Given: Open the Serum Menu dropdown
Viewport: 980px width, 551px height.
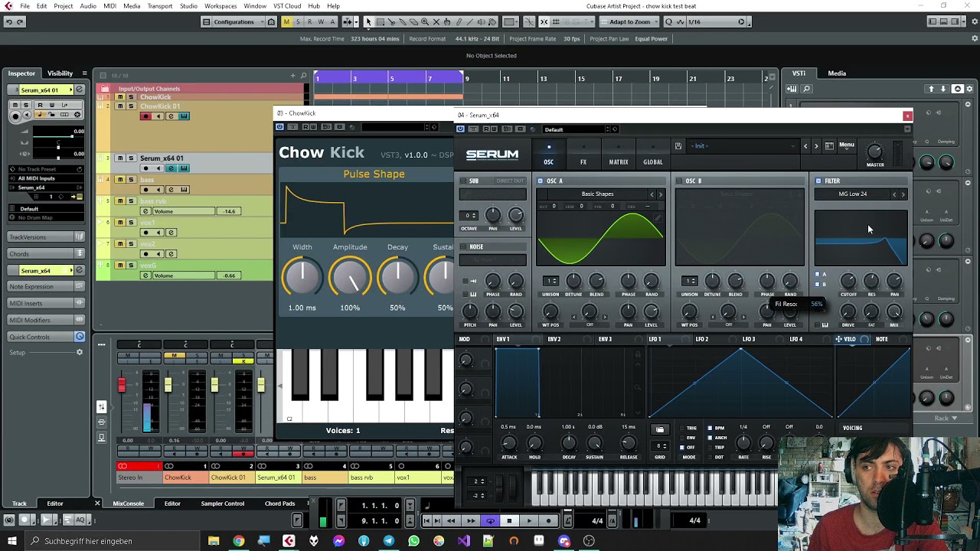Looking at the screenshot, I should coord(847,145).
